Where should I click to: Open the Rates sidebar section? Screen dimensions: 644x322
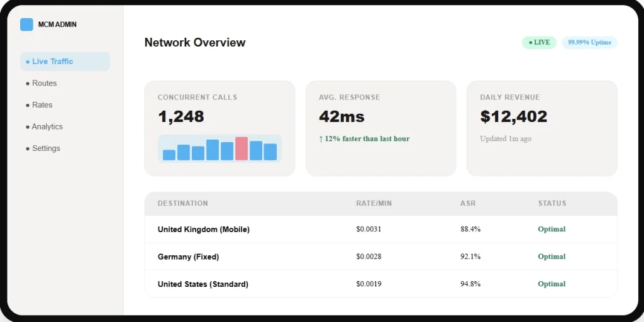pyautogui.click(x=42, y=105)
